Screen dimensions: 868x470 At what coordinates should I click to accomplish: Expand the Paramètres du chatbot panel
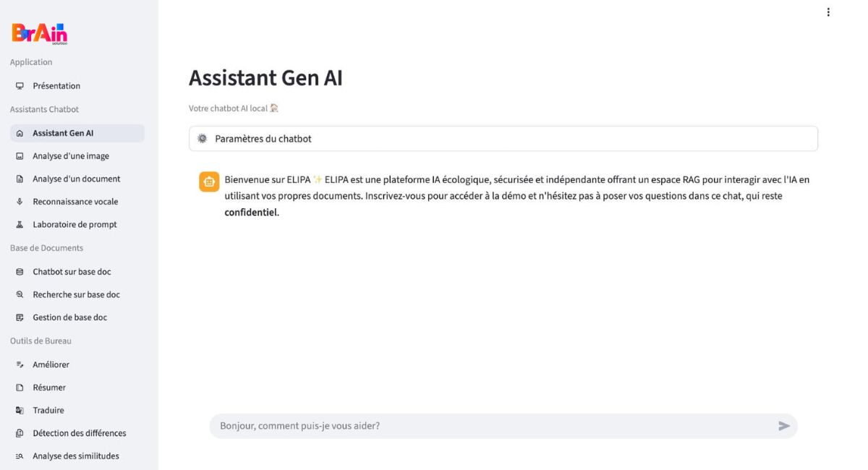click(x=503, y=139)
